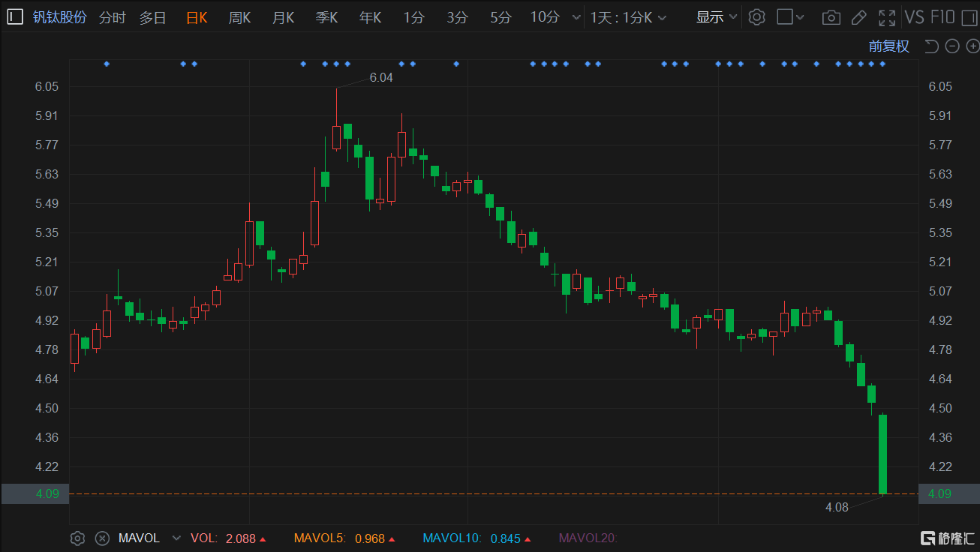Remove the MAVOL indicator panel

[103, 538]
